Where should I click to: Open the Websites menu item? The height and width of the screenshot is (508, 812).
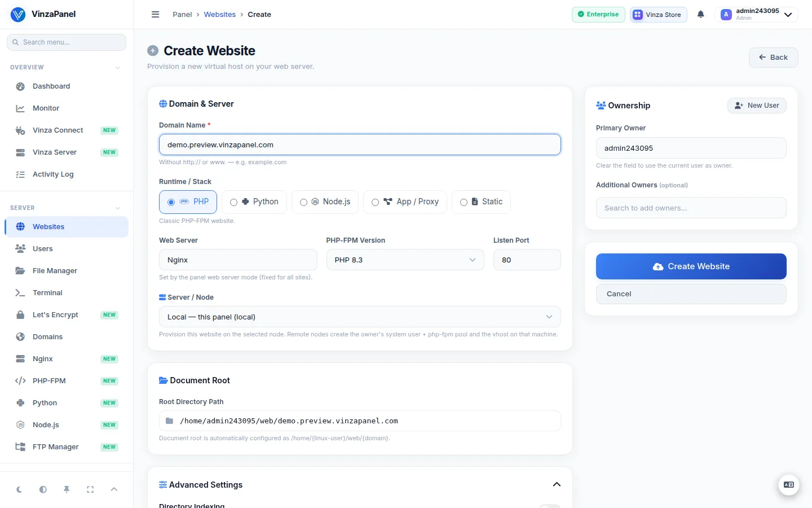[67, 227]
